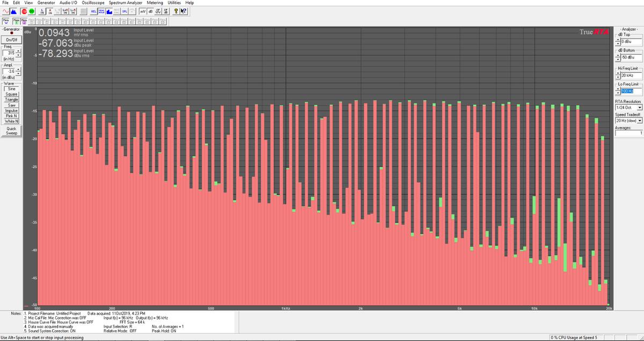Toggle the PEAK HOLD toolbar icon
Screen dimensions: 644x341
tap(101, 11)
